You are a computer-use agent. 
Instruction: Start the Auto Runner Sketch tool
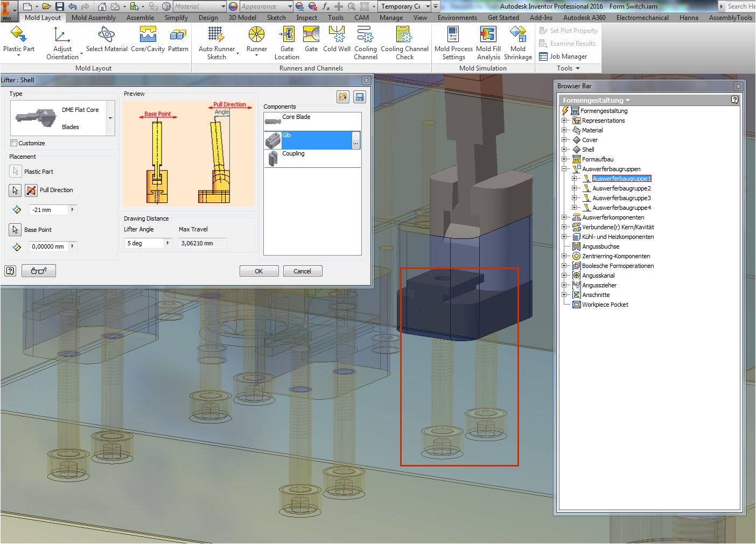pyautogui.click(x=216, y=41)
